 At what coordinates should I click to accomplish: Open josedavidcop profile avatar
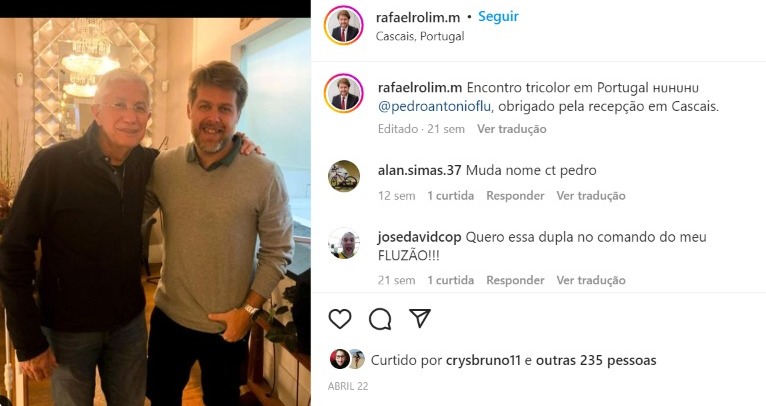click(x=344, y=243)
